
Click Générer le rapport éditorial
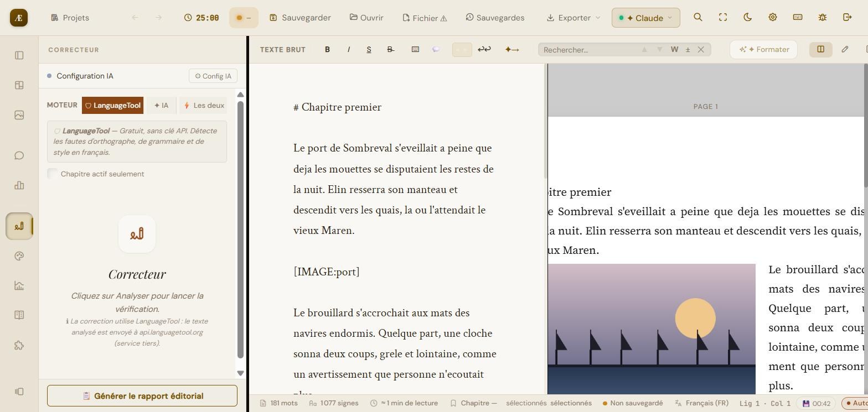[142, 396]
